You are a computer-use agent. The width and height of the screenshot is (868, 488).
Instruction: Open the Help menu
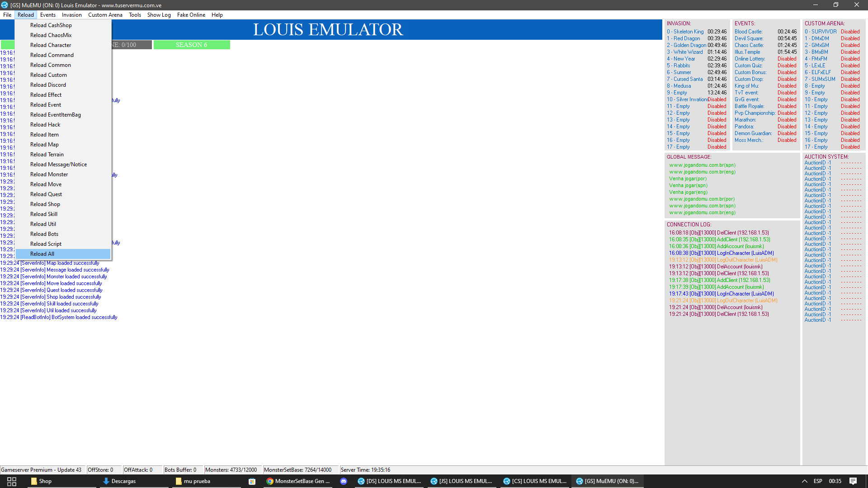pyautogui.click(x=217, y=15)
